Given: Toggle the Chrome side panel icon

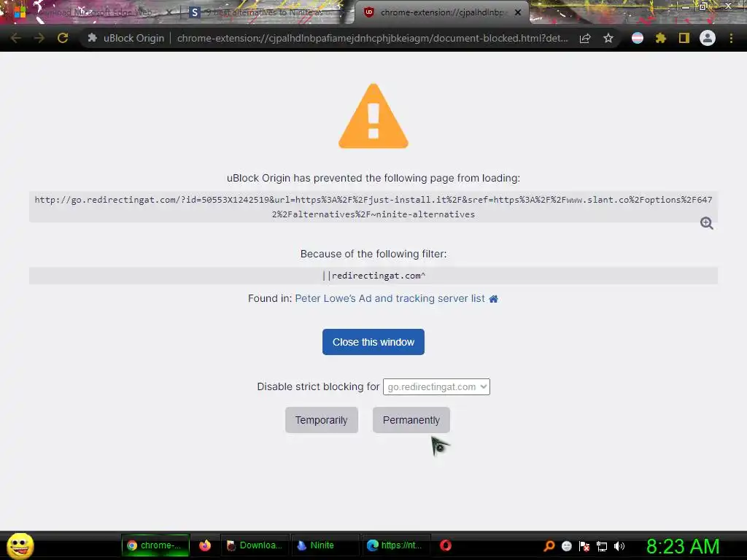Looking at the screenshot, I should click(684, 38).
